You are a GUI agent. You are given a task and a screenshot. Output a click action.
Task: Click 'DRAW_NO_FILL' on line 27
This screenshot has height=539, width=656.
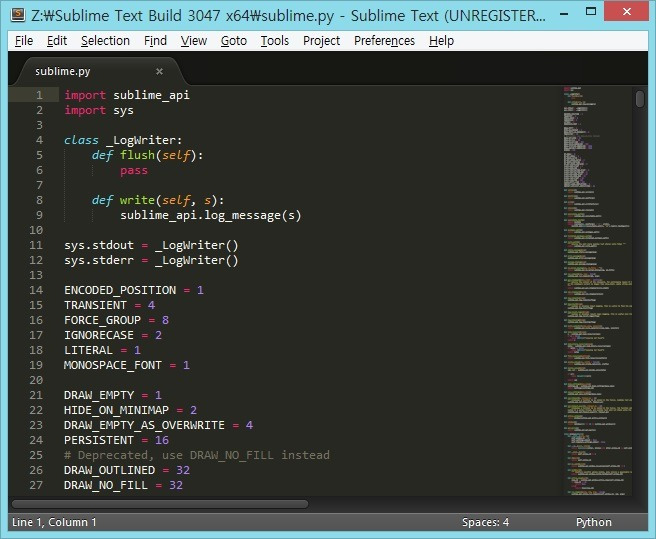pyautogui.click(x=106, y=485)
